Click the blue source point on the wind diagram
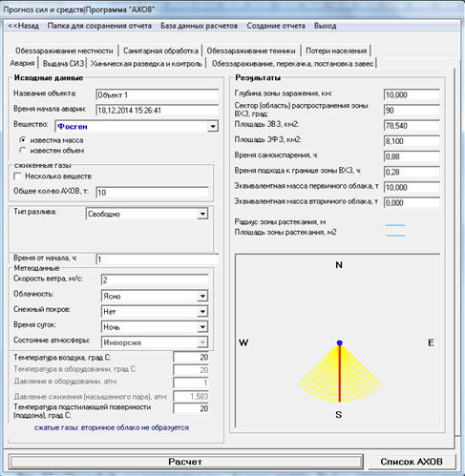The height and width of the screenshot is (476, 465). (x=340, y=342)
